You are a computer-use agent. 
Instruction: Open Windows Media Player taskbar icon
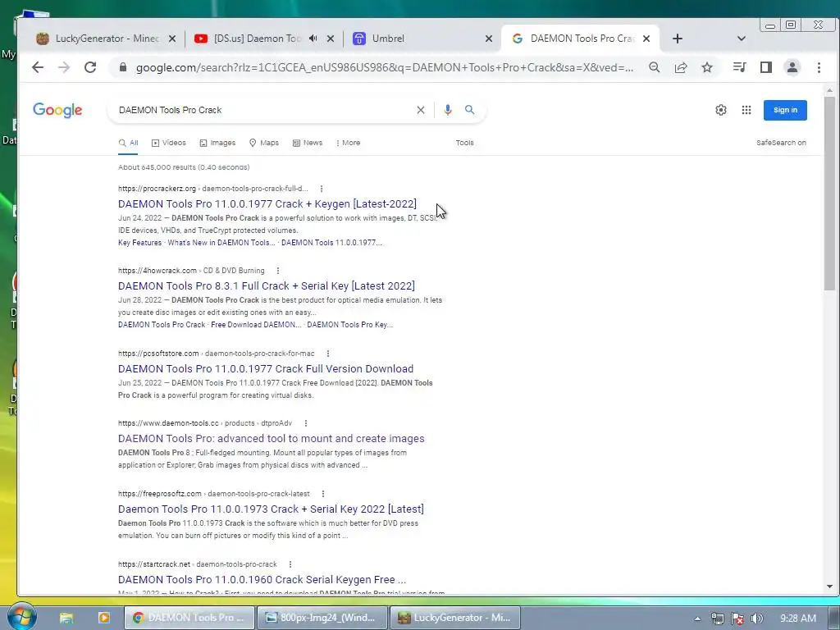tap(103, 618)
